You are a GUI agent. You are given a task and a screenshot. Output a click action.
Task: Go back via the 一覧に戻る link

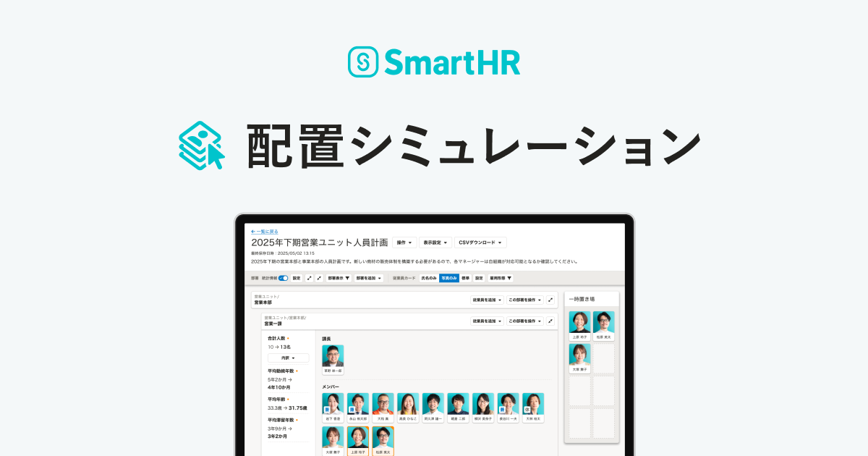coord(265,232)
